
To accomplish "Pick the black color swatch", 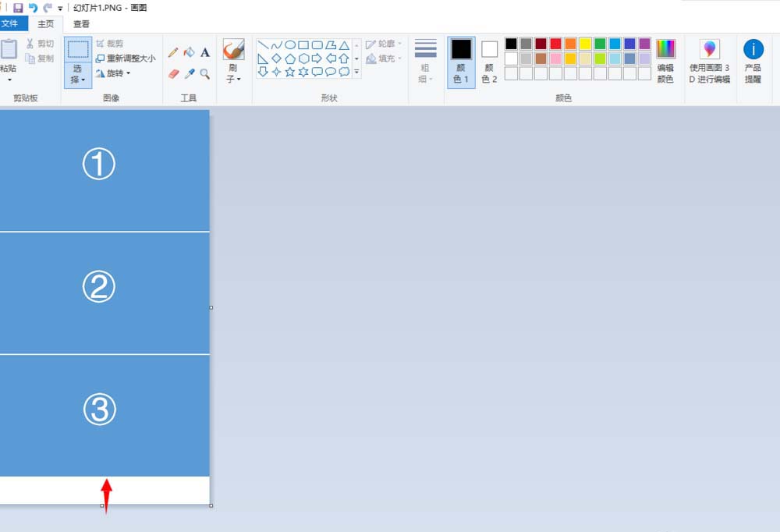I will click(511, 44).
